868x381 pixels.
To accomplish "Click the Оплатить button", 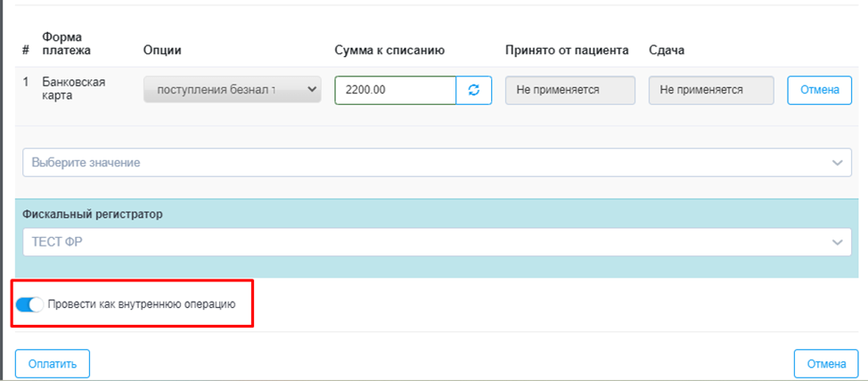I will 53,364.
